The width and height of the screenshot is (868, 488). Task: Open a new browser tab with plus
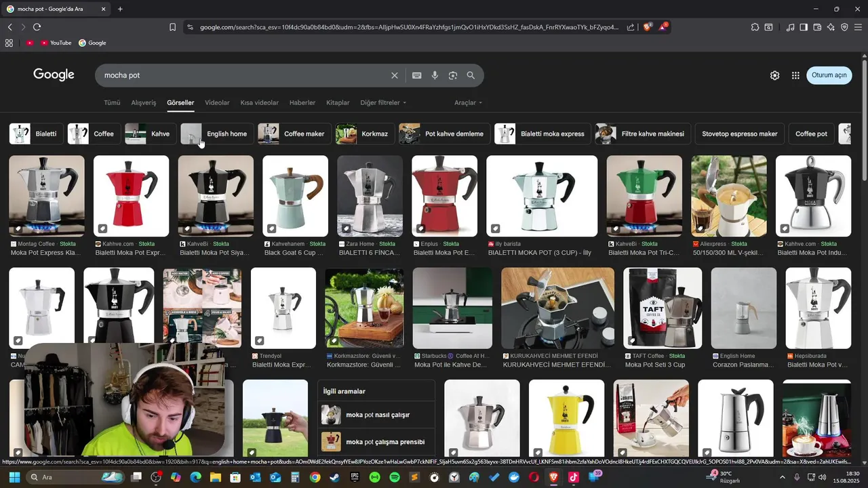point(120,9)
